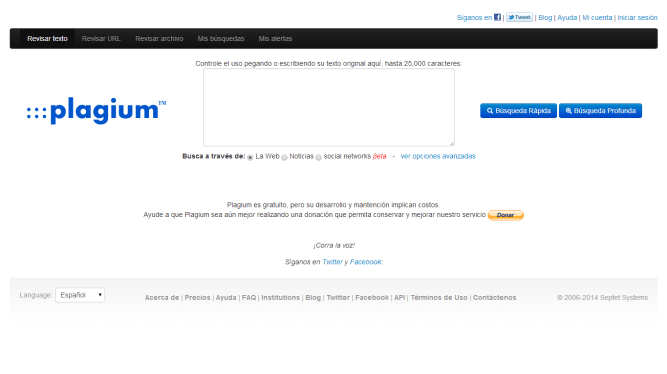Select the Revisar texto tab

point(47,39)
